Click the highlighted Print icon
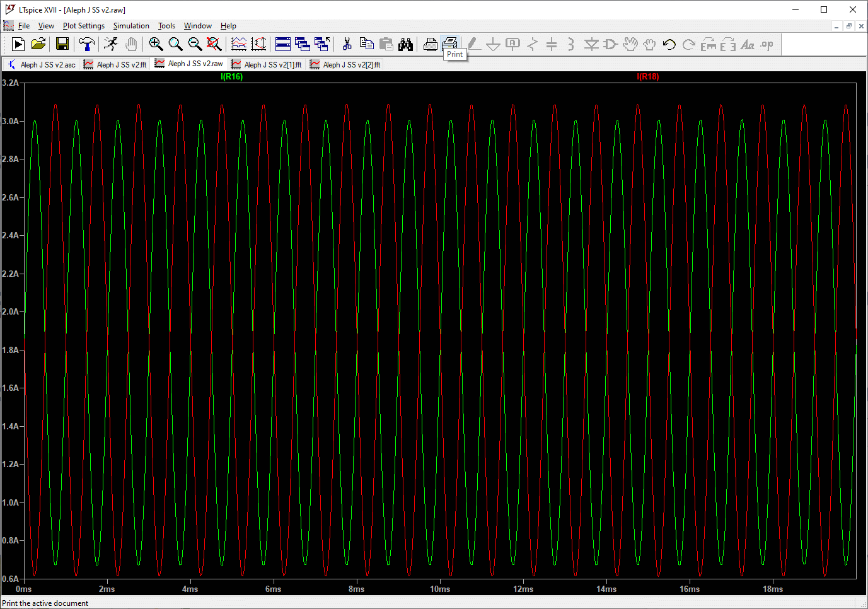Viewport: 868px width, 609px height. (450, 44)
